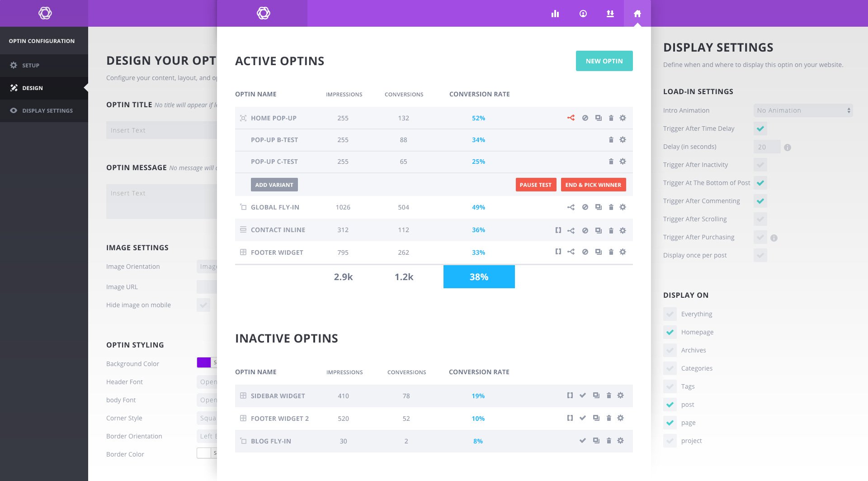868x481 pixels.
Task: Click the Delay in seconds input field
Action: [x=767, y=147]
